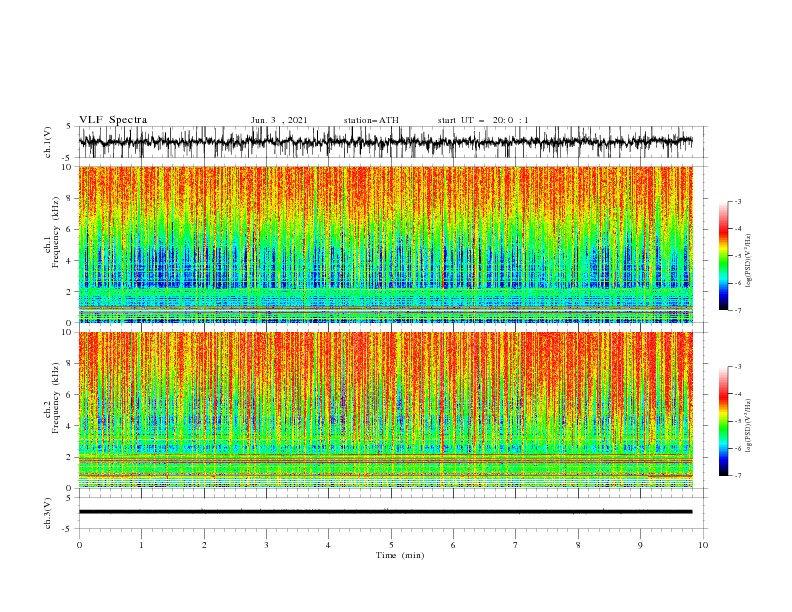792x612 pixels.
Task: Click the "0" tick on the Time axis
Action: click(79, 545)
